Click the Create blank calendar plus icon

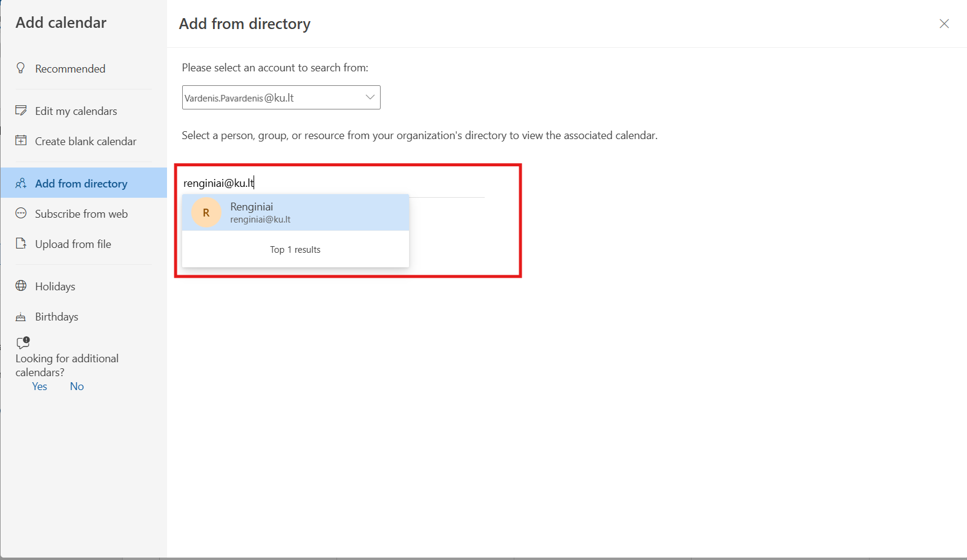pos(21,140)
